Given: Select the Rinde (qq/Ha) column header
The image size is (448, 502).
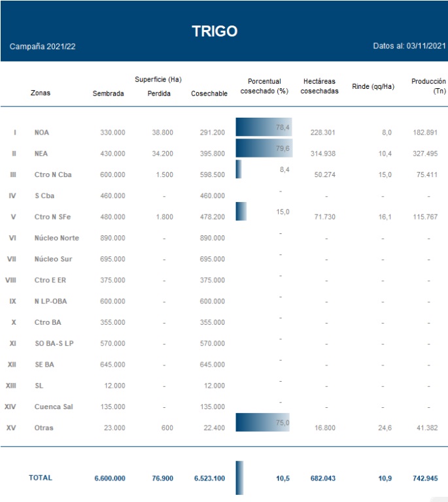Looking at the screenshot, I should (x=373, y=86).
